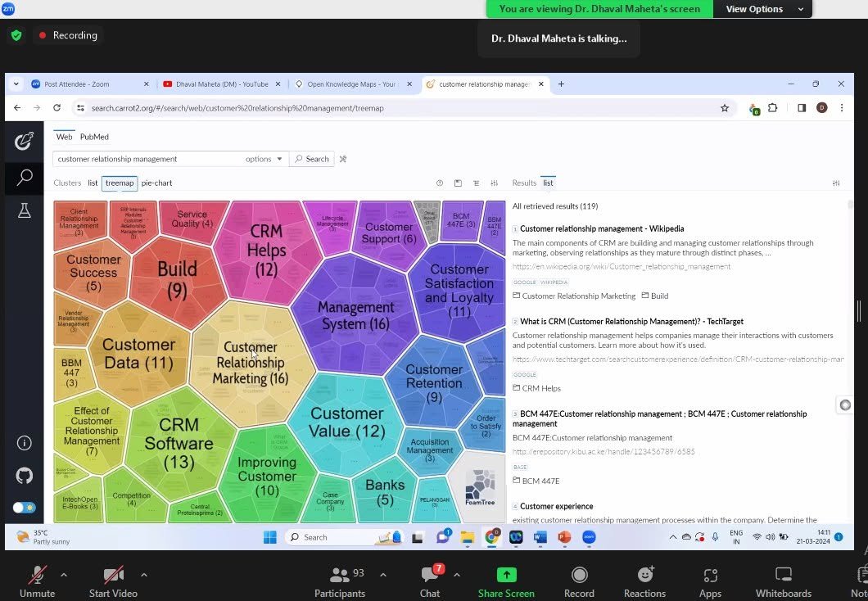Open Whiteboards in the Zoom toolbar
This screenshot has width=868, height=601.
pos(784,582)
